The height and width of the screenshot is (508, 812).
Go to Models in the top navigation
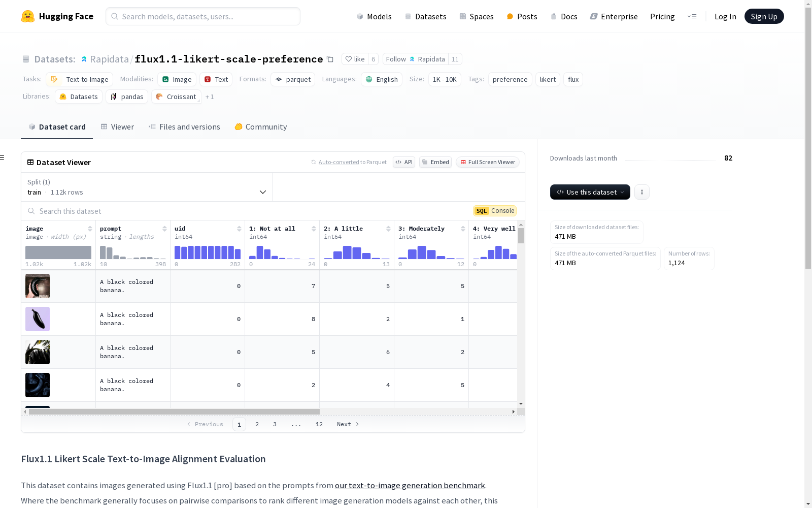[x=374, y=16]
